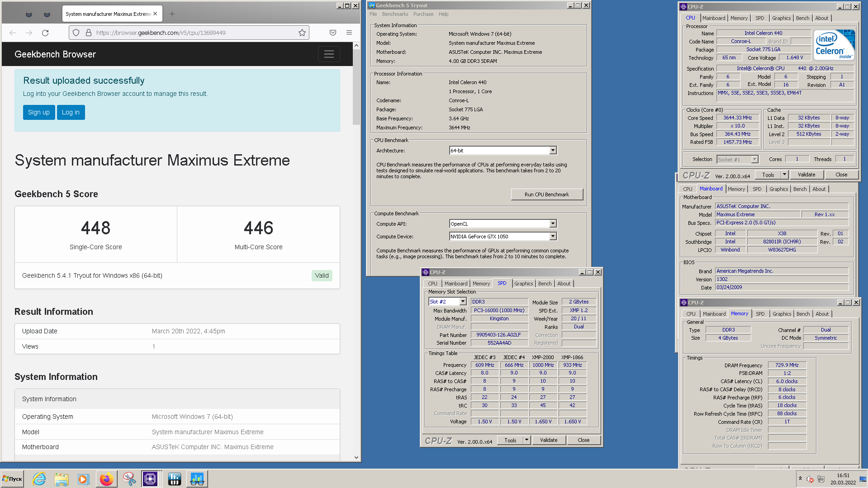The height and width of the screenshot is (488, 868).
Task: Switch to CPU-Z taskbar icon
Action: tap(151, 479)
